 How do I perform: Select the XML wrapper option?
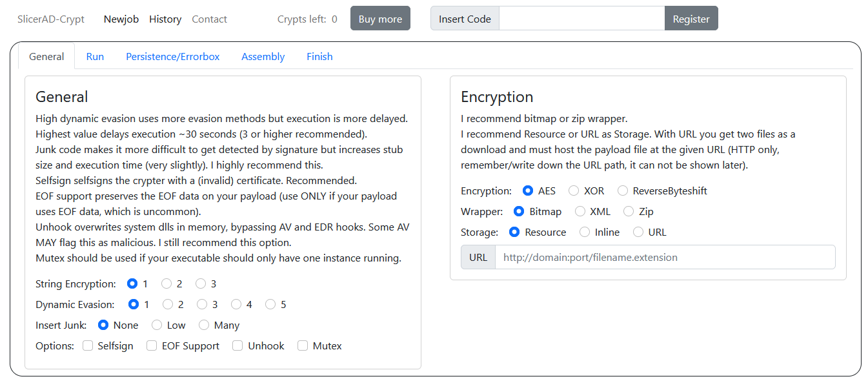[580, 211]
